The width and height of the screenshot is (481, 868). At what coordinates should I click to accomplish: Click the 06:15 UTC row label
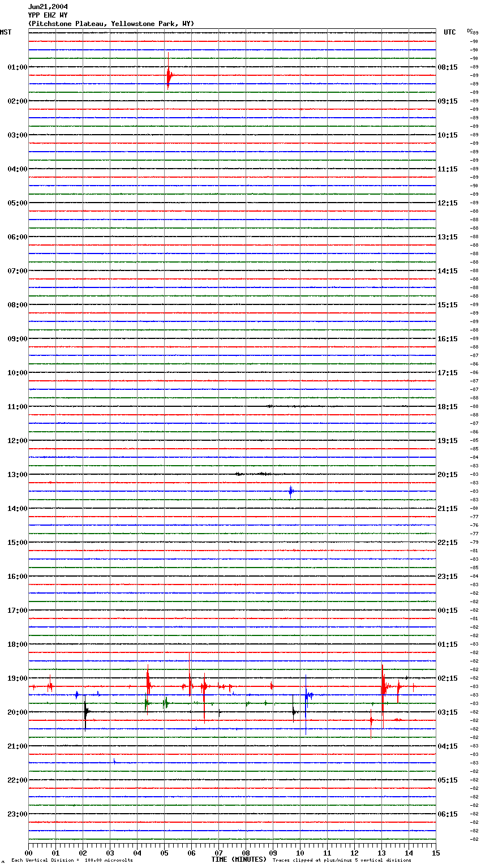[448, 814]
